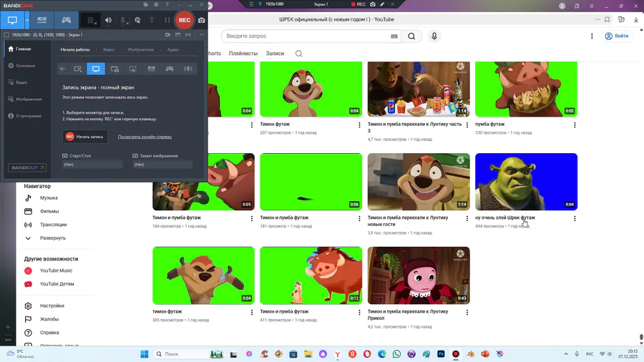Image resolution: width=644 pixels, height=362 pixels.
Task: Activate YouTube voice search microphone
Action: 434,36
